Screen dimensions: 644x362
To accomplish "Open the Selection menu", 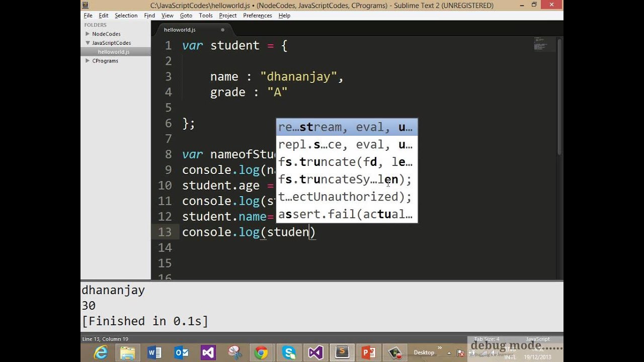I will click(126, 16).
